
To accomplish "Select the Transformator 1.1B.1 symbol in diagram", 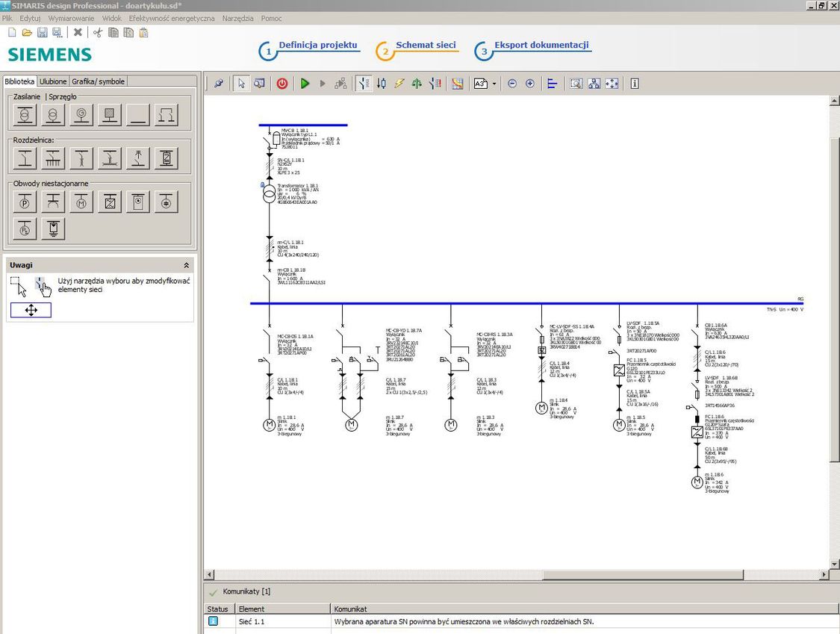I will coord(269,195).
